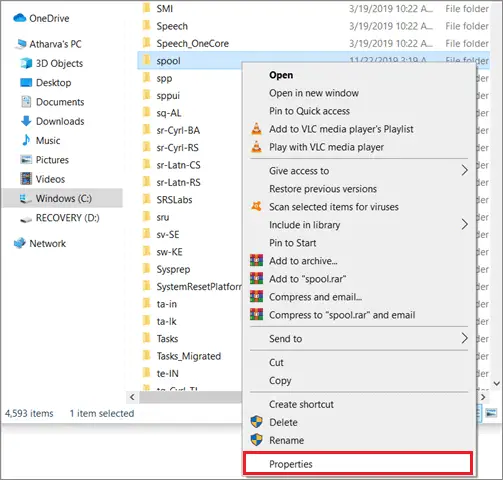Click the horizontal scrollbar right arrow
This screenshot has width=503, height=480.
[483, 397]
